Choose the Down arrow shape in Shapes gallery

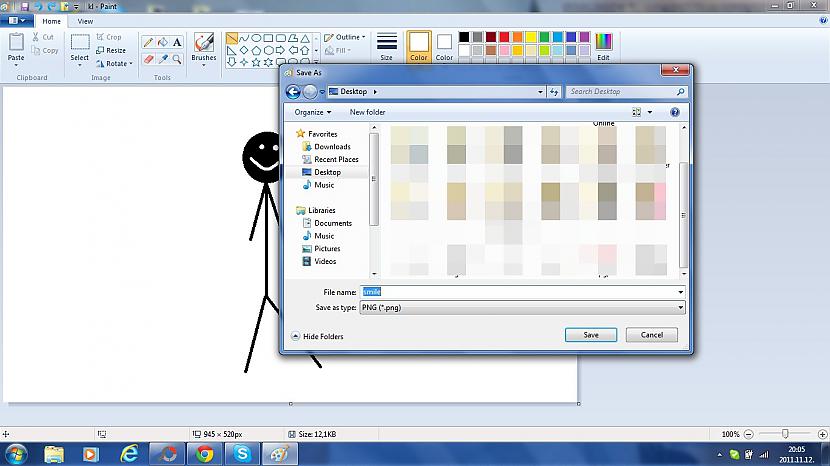[x=231, y=62]
